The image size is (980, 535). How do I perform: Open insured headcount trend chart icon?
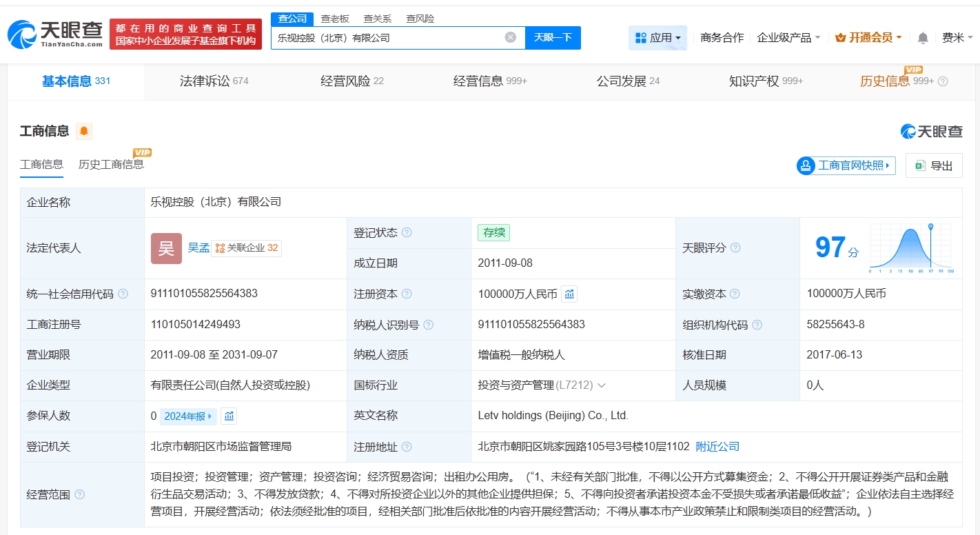(229, 416)
